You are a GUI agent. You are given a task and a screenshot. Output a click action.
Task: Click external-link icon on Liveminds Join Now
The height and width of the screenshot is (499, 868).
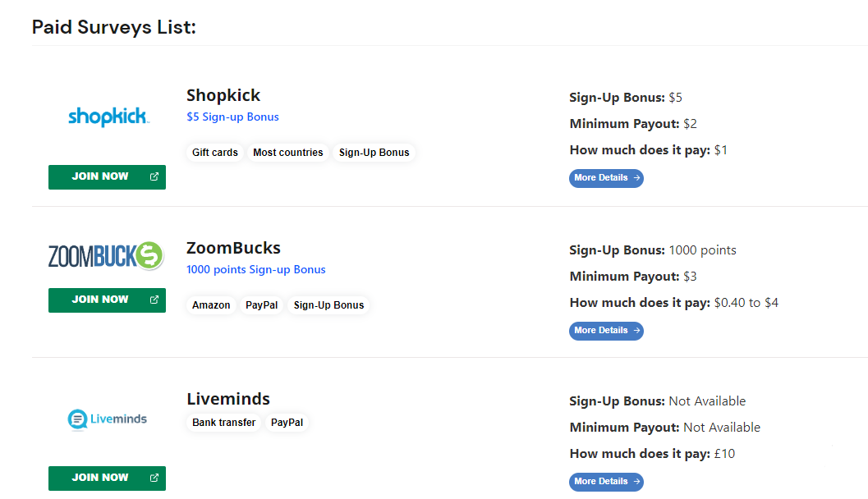click(x=154, y=478)
